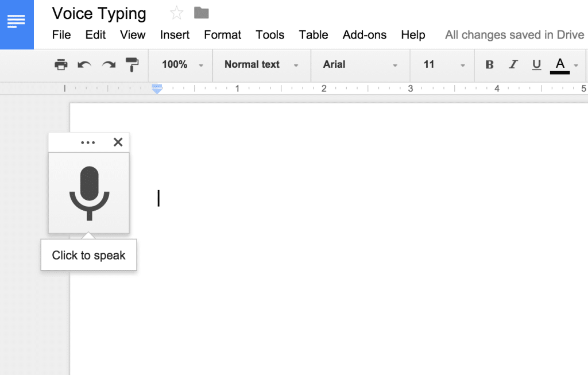Screen dimensions: 588x375
Task: Click All changes saved in Drive
Action: pyautogui.click(x=514, y=34)
